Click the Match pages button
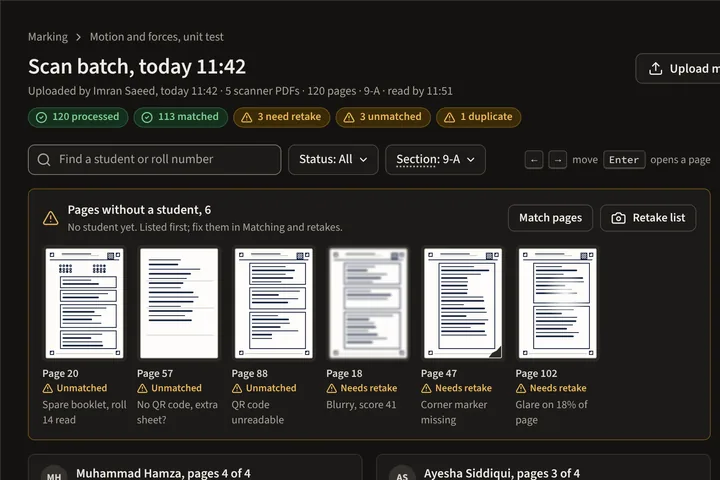This screenshot has width=720, height=480. pos(550,218)
